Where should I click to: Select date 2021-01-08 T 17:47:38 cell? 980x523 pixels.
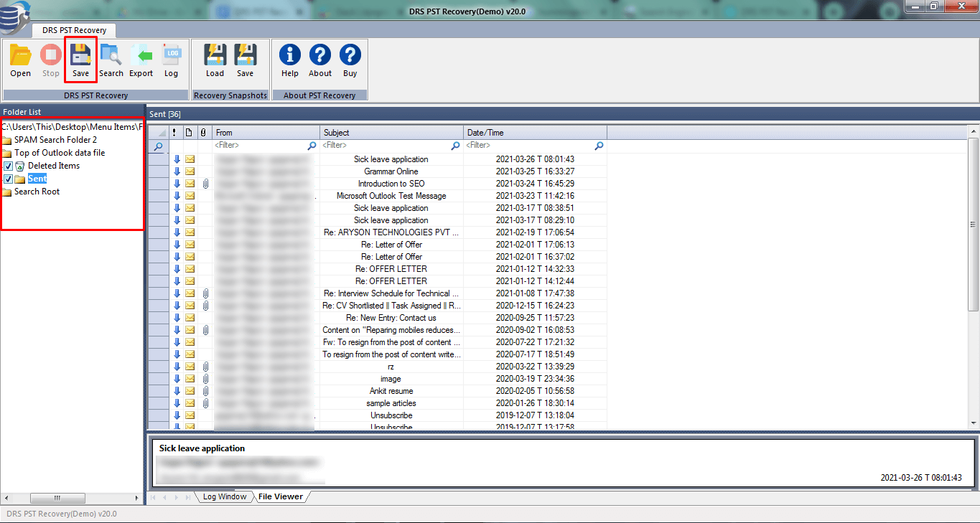tap(535, 293)
